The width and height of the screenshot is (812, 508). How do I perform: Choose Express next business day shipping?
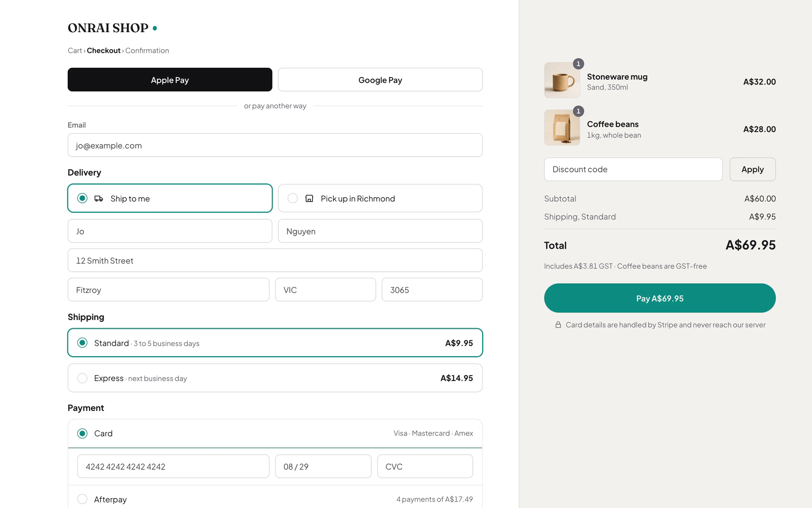275,378
